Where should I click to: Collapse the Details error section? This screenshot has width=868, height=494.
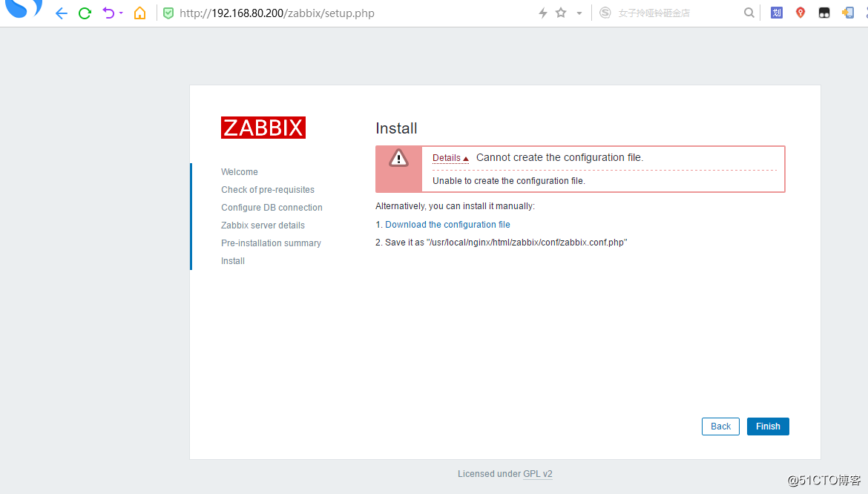coord(450,158)
